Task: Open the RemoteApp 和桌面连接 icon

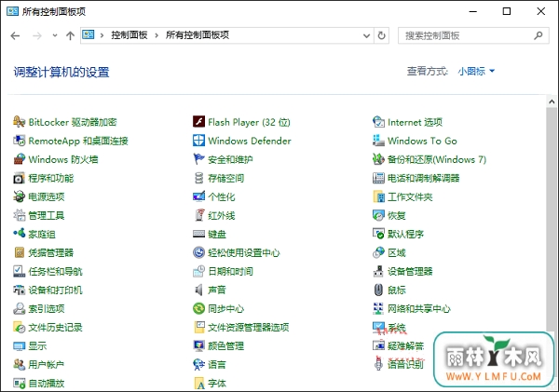Action: 20,141
